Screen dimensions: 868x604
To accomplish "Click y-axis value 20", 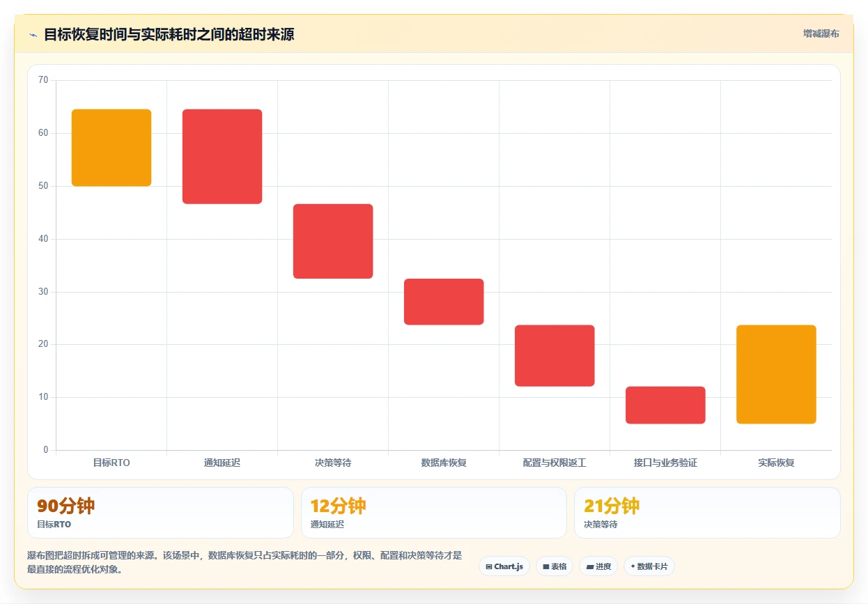I will 43,344.
